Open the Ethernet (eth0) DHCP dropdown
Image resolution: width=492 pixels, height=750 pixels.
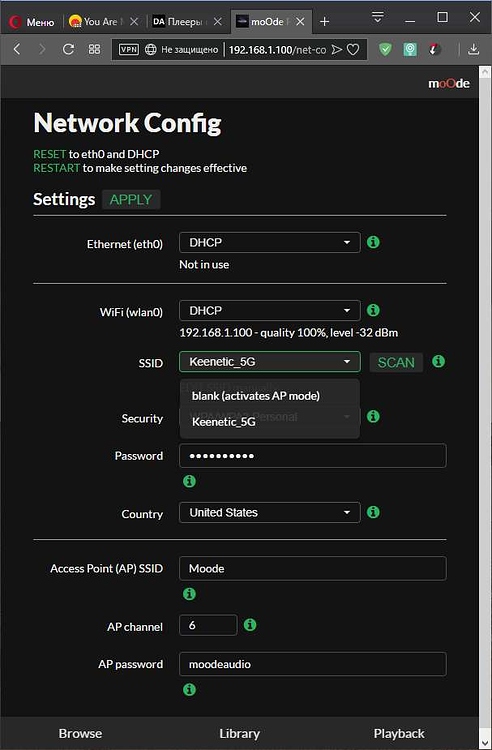click(x=270, y=243)
